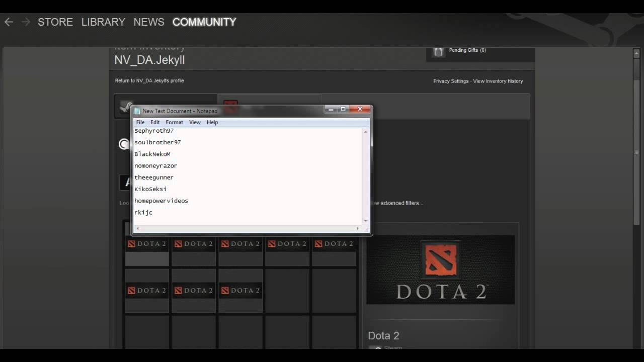The width and height of the screenshot is (644, 362).
Task: Go back with the Steam back arrow
Action: pyautogui.click(x=9, y=22)
